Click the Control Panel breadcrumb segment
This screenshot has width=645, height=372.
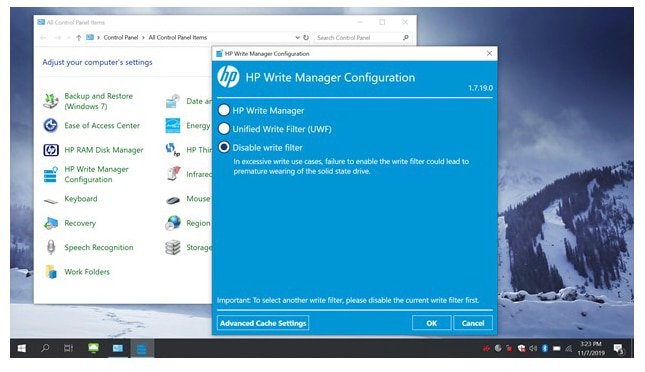tap(121, 37)
